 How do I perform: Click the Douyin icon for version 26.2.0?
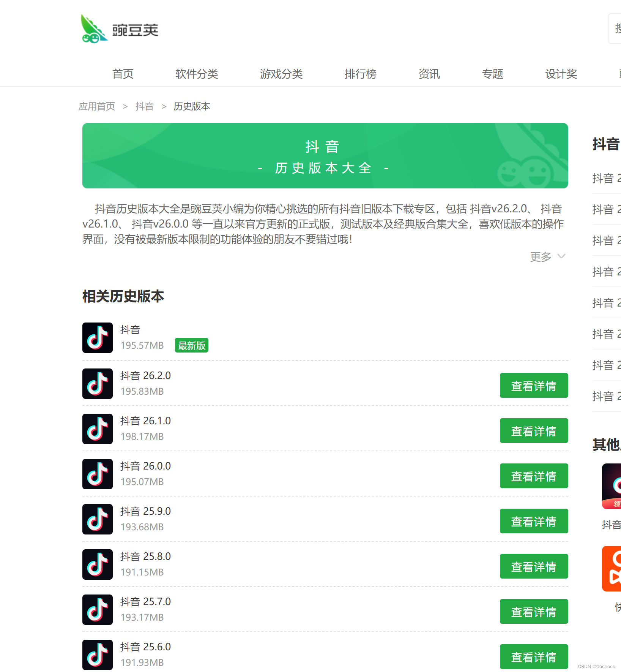[x=98, y=383]
